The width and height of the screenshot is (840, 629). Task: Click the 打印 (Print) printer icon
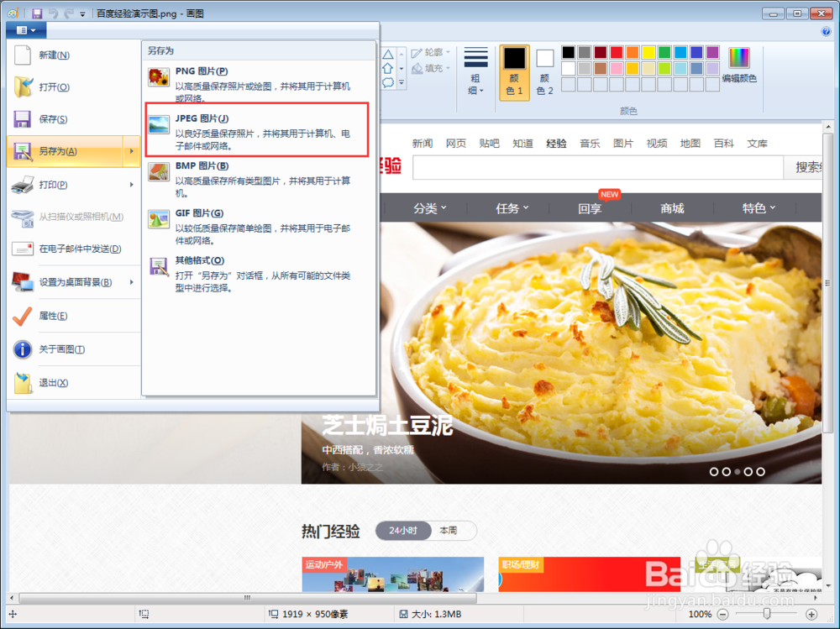tap(23, 183)
